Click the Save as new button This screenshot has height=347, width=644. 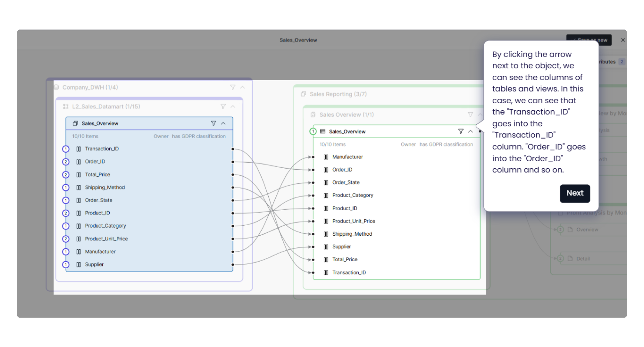tap(589, 40)
